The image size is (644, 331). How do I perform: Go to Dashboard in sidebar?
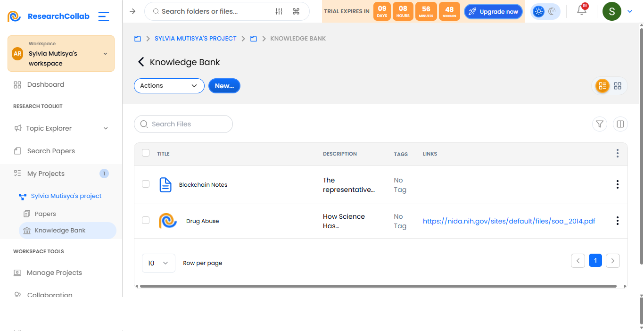tap(45, 85)
